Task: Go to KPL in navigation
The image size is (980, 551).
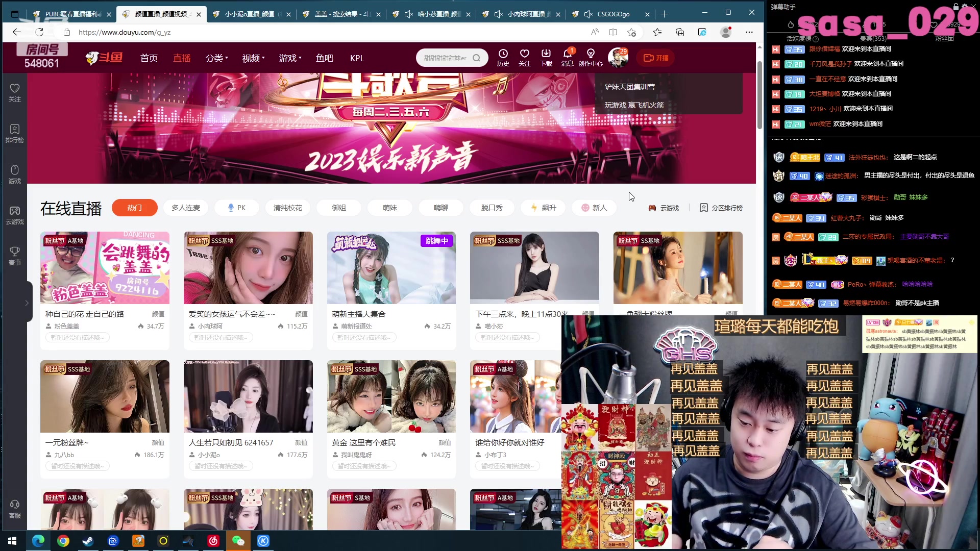Action: [357, 58]
